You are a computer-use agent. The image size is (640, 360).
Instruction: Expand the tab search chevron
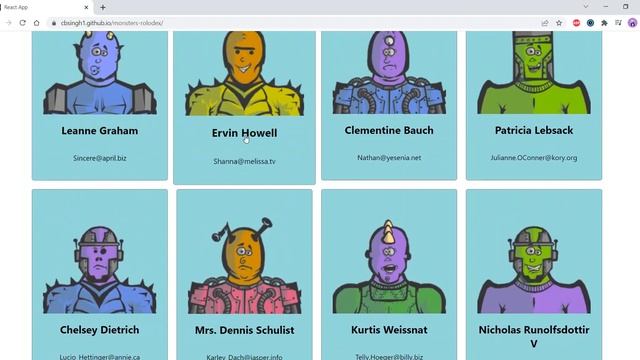pyautogui.click(x=586, y=7)
